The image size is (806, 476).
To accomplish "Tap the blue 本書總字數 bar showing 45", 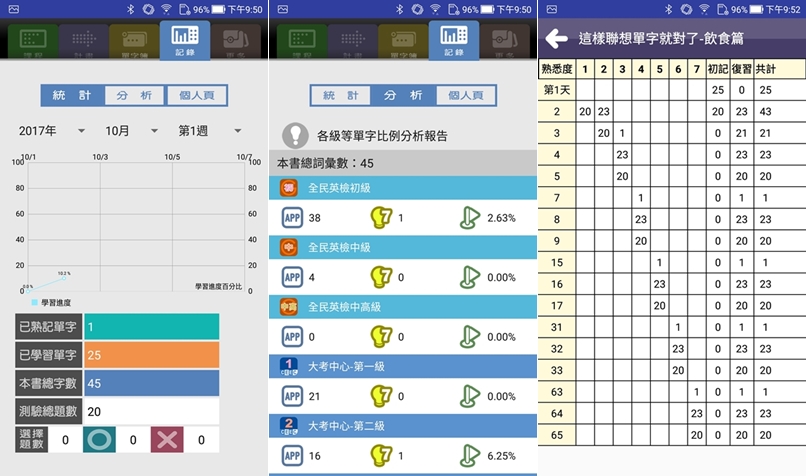I will pyautogui.click(x=152, y=383).
